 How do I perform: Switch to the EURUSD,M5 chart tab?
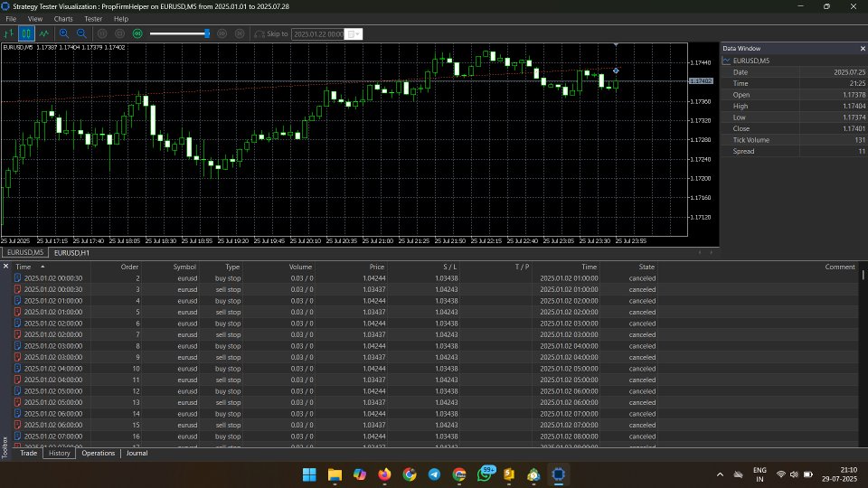[25, 252]
